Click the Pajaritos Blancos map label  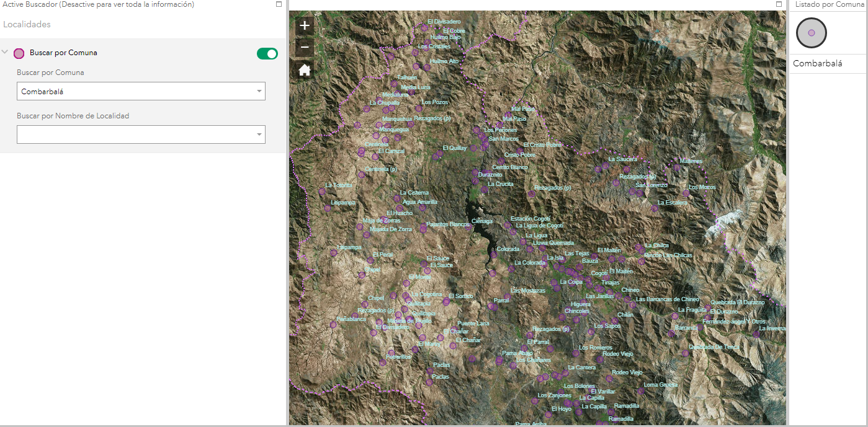click(x=448, y=224)
